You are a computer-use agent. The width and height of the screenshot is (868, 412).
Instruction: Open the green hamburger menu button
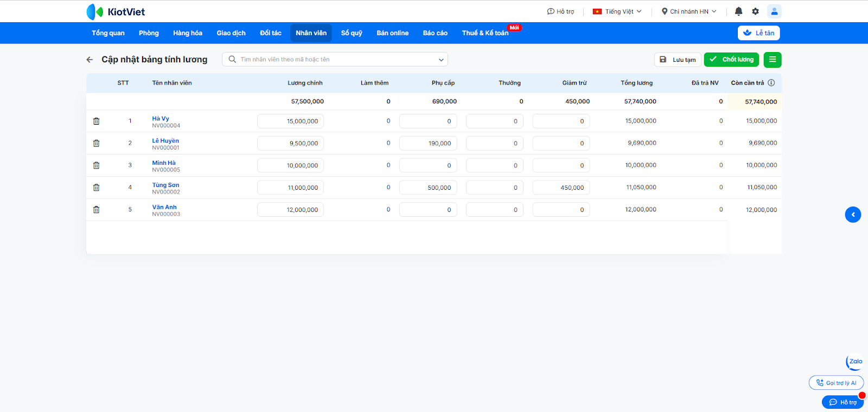click(x=773, y=60)
